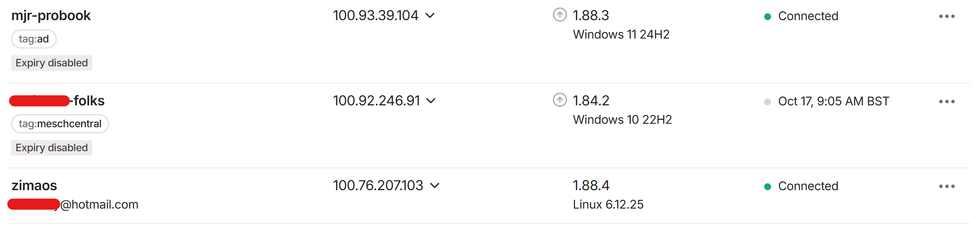Click the tag:ad badge

[x=33, y=39]
